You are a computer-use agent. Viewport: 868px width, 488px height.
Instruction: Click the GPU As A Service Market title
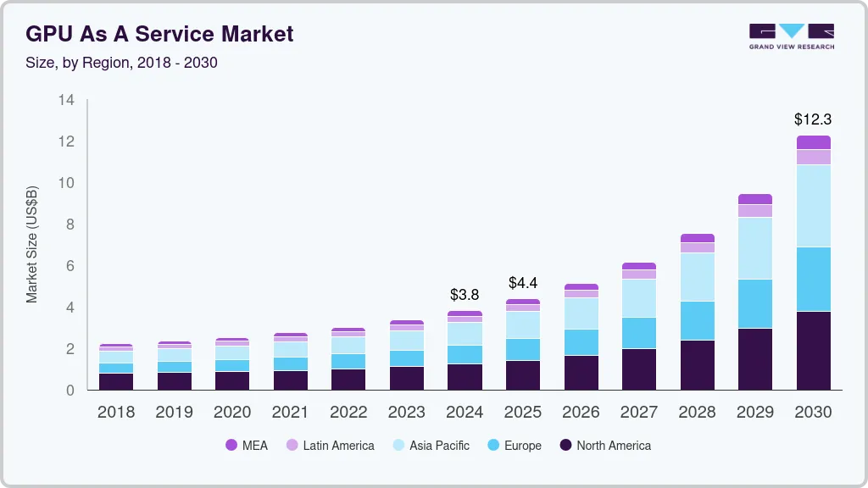point(159,34)
